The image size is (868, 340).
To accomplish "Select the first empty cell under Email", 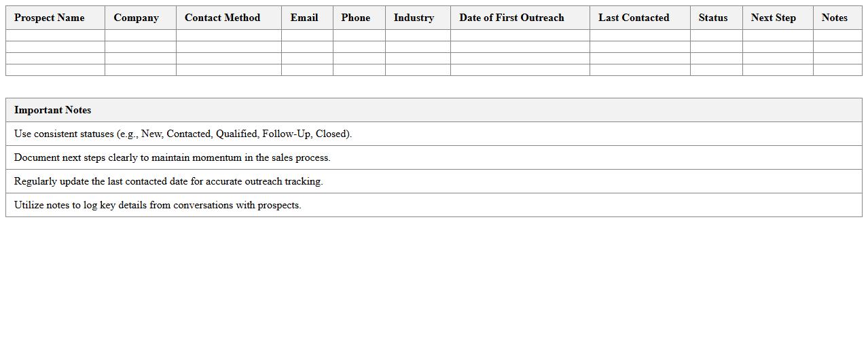I will coord(307,35).
